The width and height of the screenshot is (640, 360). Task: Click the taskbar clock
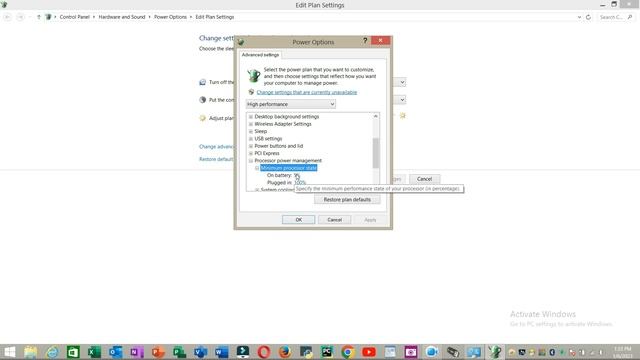pos(622,352)
